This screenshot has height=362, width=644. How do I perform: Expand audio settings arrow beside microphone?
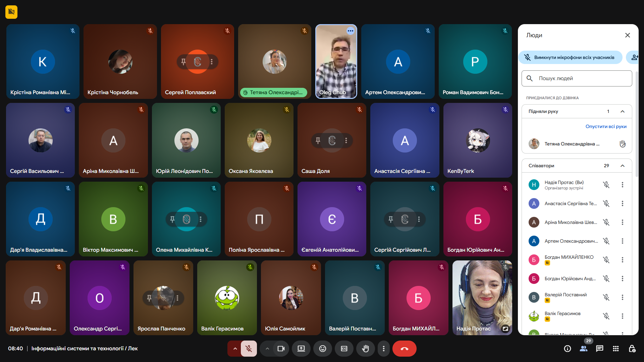(x=235, y=349)
